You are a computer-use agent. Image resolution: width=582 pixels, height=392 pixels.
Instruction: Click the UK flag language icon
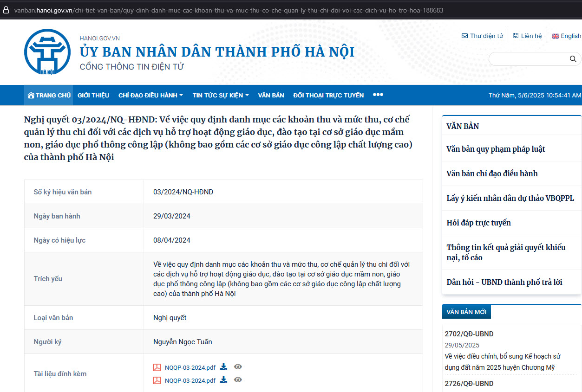pyautogui.click(x=556, y=36)
